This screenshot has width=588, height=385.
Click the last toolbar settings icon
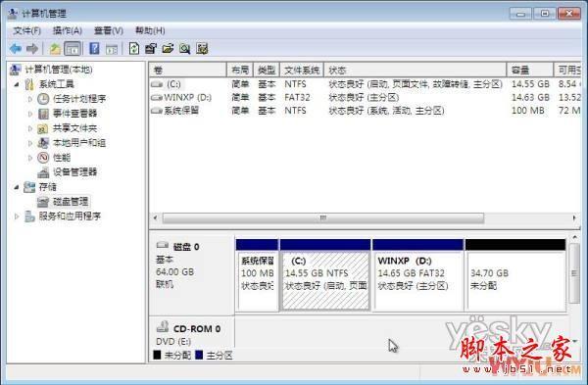202,49
